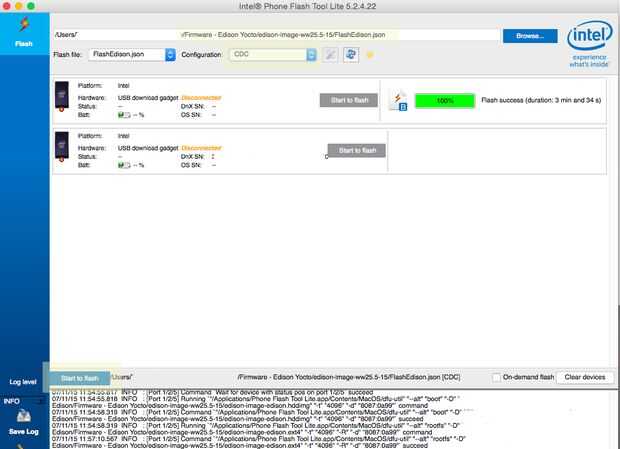Open the Flash file dropdown FlashEdison.json
This screenshot has width=620, height=449.
click(132, 55)
